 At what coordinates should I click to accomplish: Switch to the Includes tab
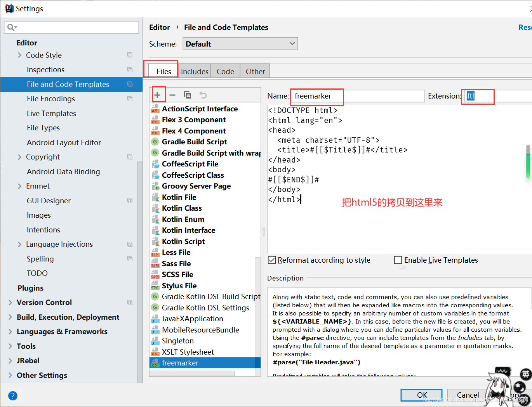point(195,71)
